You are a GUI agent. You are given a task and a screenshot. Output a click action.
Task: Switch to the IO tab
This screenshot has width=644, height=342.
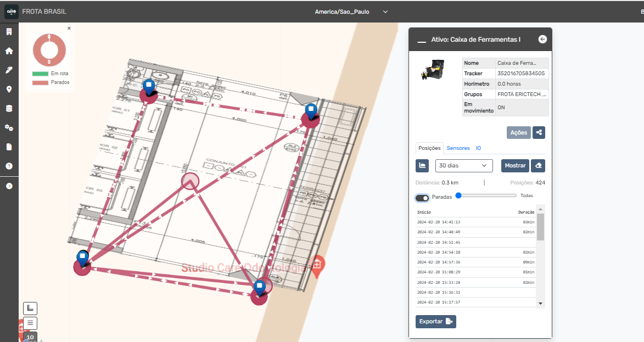pyautogui.click(x=478, y=148)
